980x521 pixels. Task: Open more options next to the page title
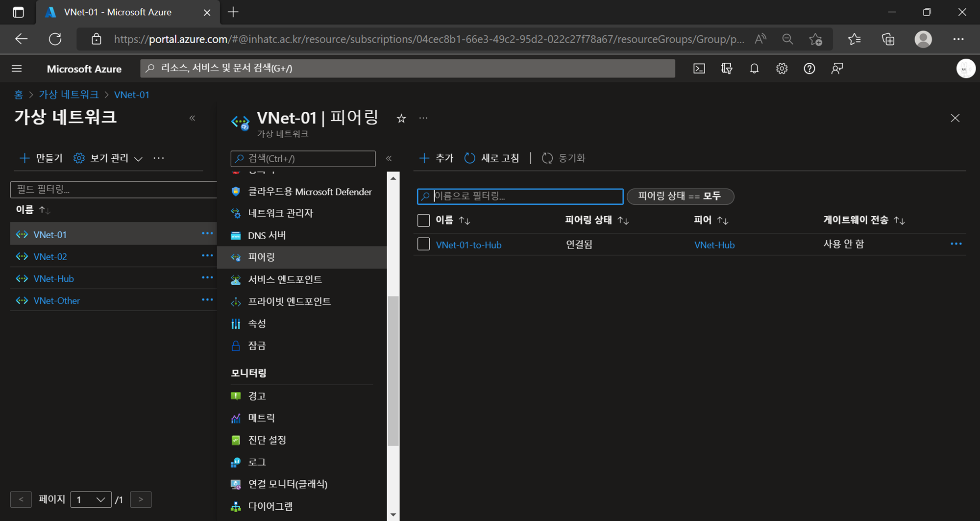click(x=423, y=118)
